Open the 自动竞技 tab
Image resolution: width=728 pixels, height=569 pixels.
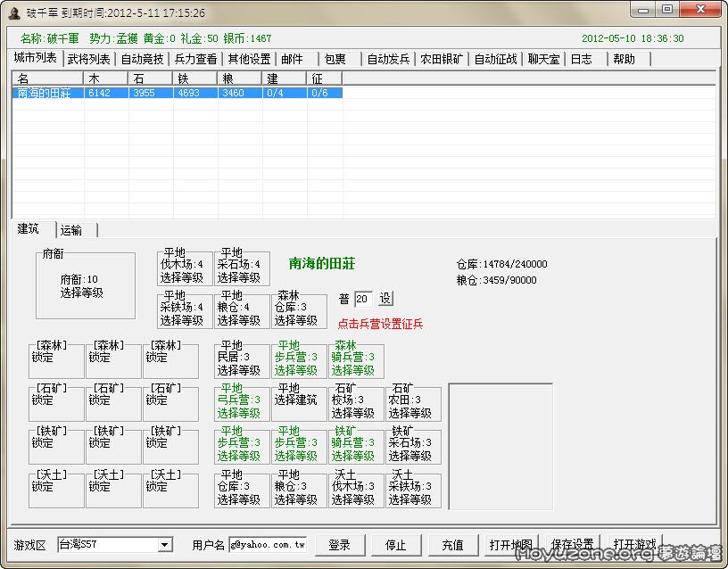point(142,59)
